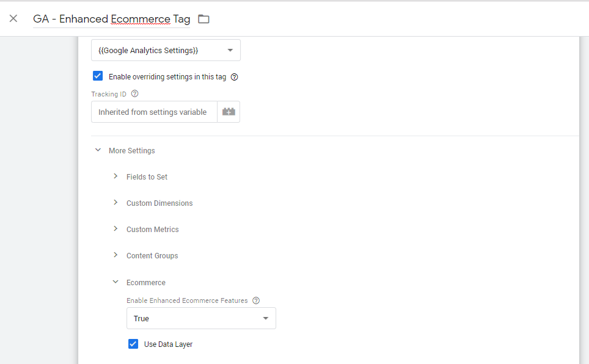The image size is (589, 364).
Task: Uncheck Enable overriding settings in this tag
Action: 98,76
